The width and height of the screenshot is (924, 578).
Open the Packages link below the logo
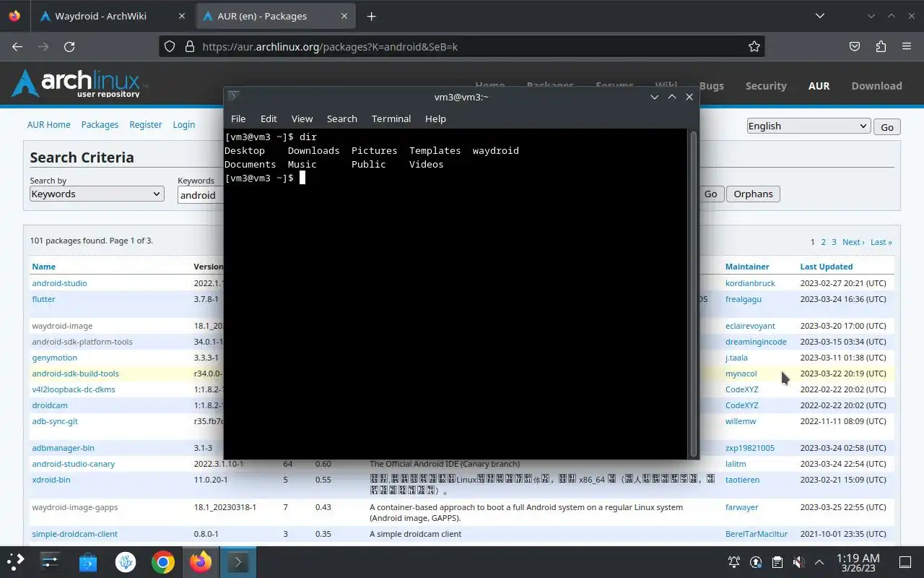coord(100,124)
